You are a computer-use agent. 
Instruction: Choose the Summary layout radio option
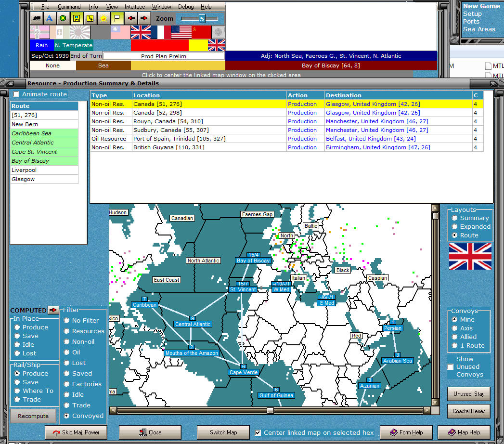(x=455, y=218)
